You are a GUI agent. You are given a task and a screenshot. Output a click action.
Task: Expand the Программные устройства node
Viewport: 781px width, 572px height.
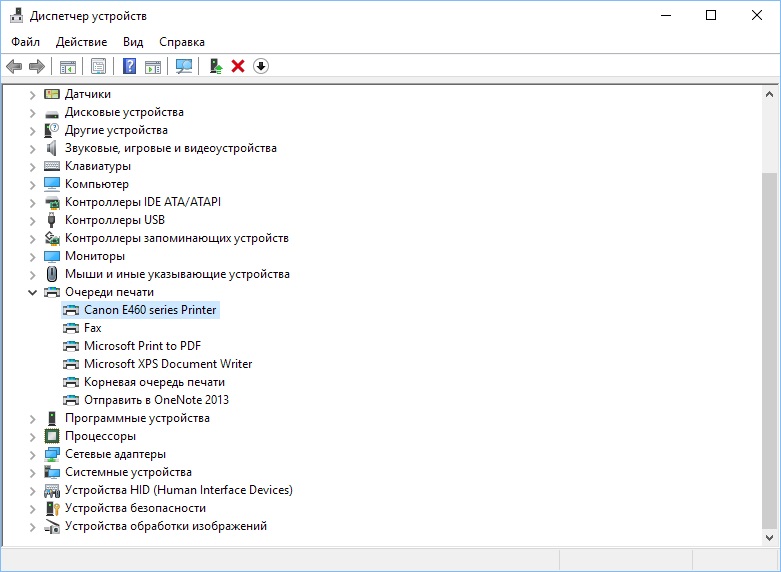tap(32, 419)
